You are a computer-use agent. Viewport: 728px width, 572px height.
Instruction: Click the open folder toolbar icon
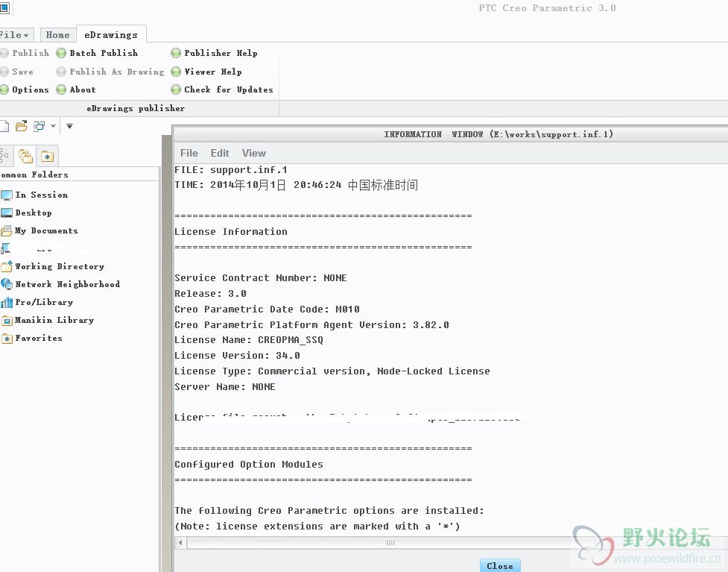point(22,126)
